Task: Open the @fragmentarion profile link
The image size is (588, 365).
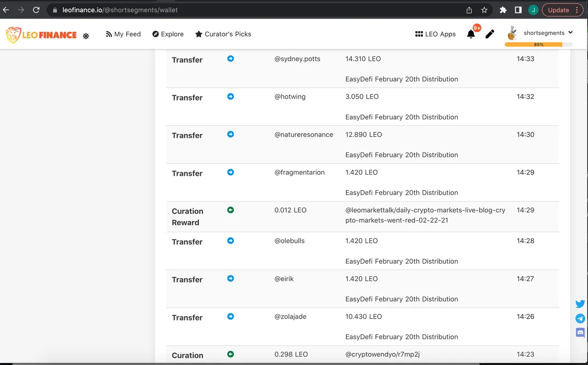Action: [300, 172]
